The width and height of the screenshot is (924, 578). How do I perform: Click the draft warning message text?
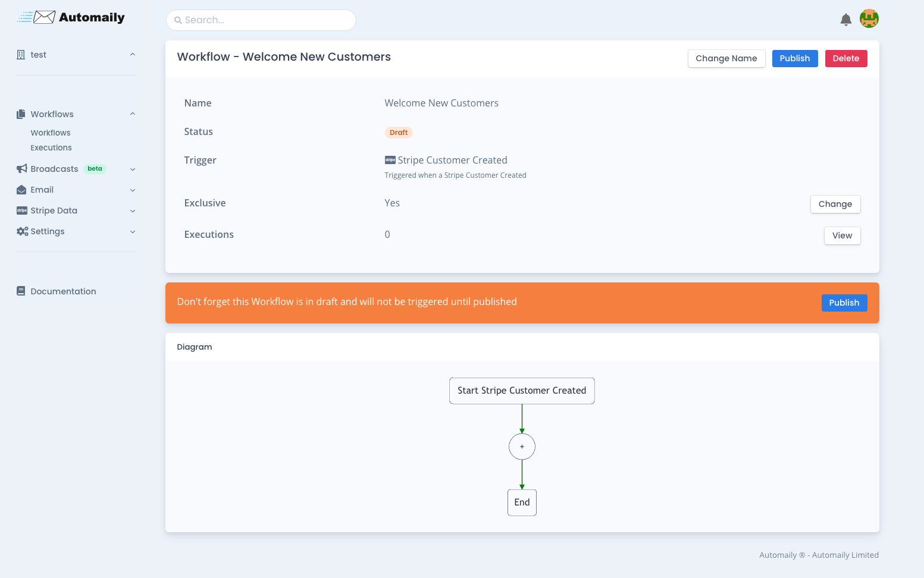click(347, 301)
